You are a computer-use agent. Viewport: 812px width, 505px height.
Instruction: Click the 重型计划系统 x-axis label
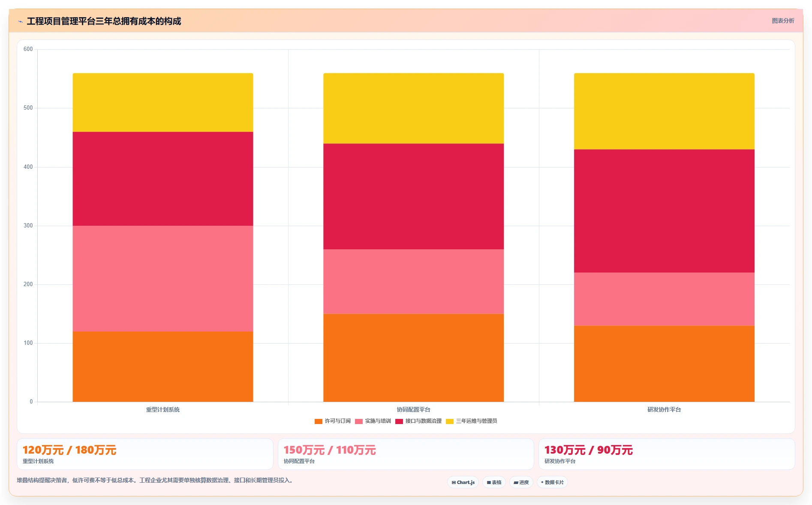(x=163, y=410)
